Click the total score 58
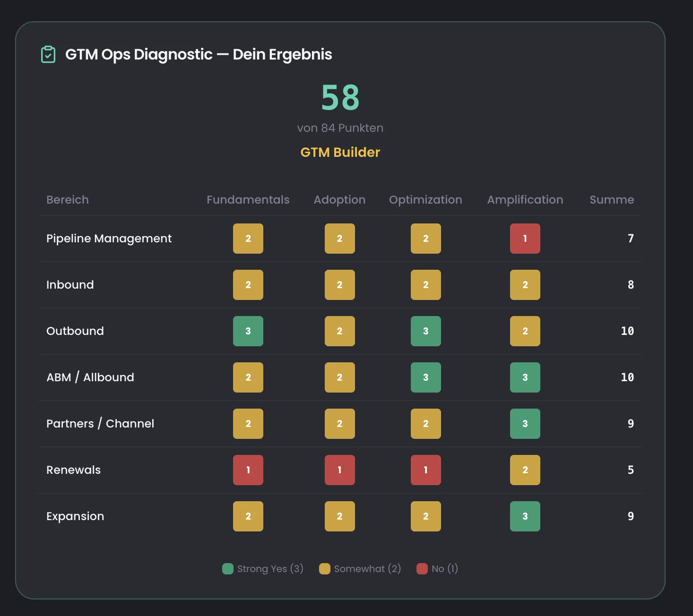 [340, 98]
